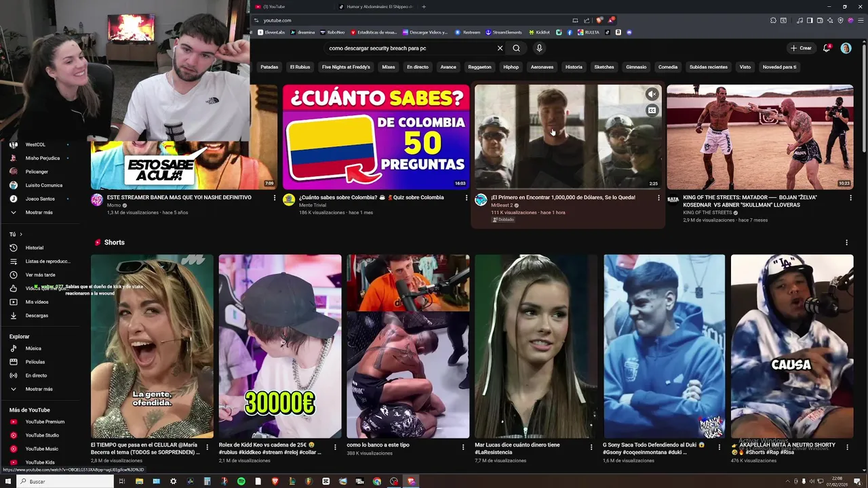Click the Brave Shields lion icon
Viewport: 868px width, 488px height.
pyautogui.click(x=599, y=20)
